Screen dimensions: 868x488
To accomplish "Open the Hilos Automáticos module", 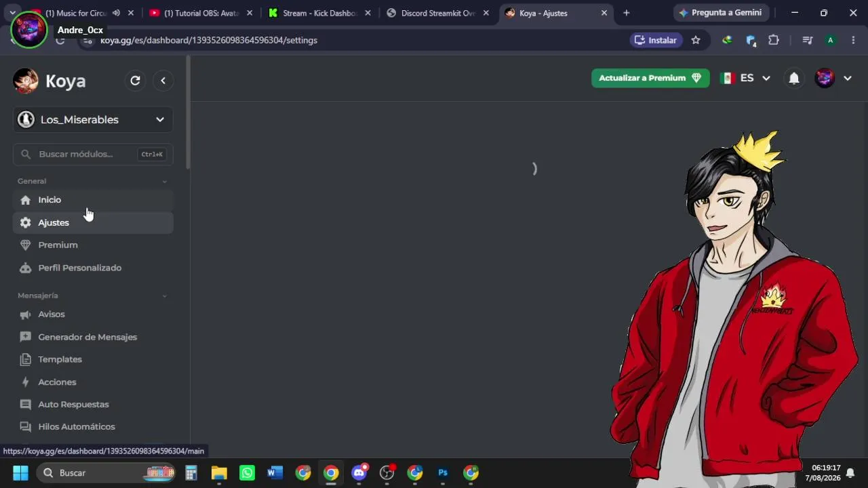I will tap(93, 427).
